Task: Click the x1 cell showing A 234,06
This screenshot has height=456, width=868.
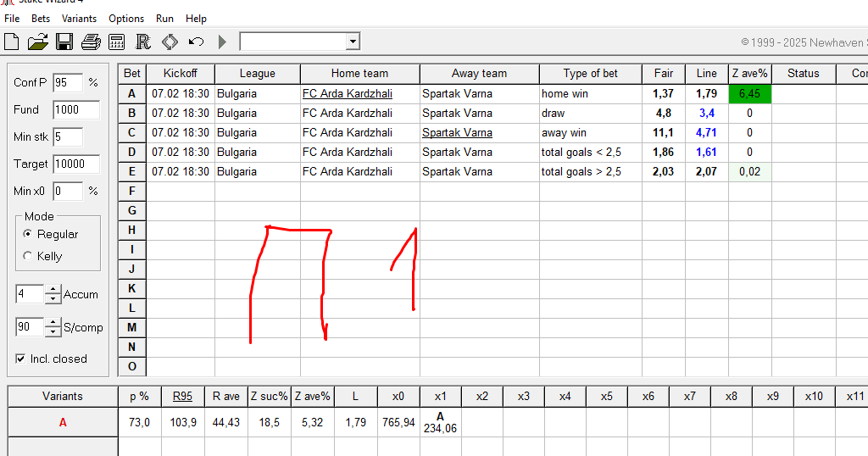Action: tap(440, 422)
